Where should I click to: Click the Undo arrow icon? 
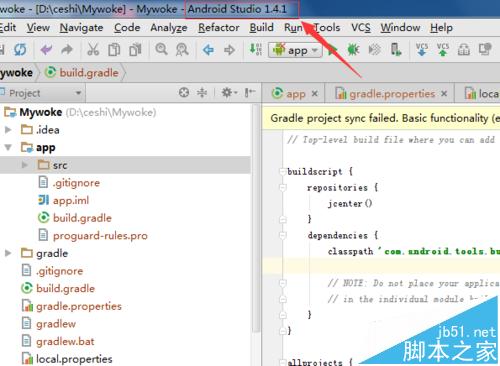[46, 50]
